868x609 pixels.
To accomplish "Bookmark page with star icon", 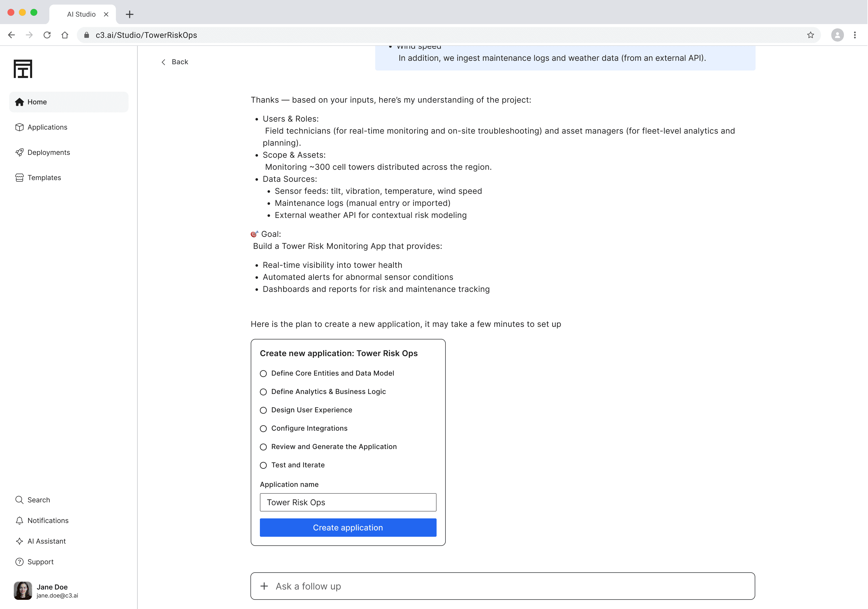I will click(810, 35).
